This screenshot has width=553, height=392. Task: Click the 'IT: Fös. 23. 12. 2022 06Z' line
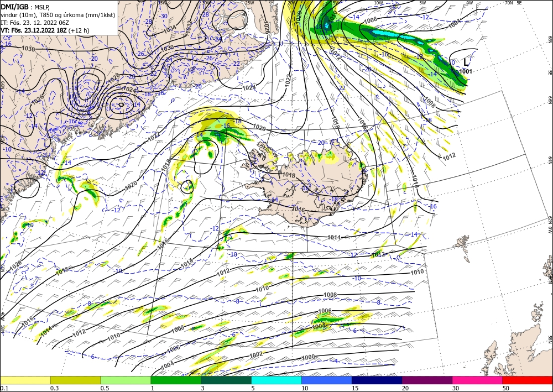(x=34, y=23)
